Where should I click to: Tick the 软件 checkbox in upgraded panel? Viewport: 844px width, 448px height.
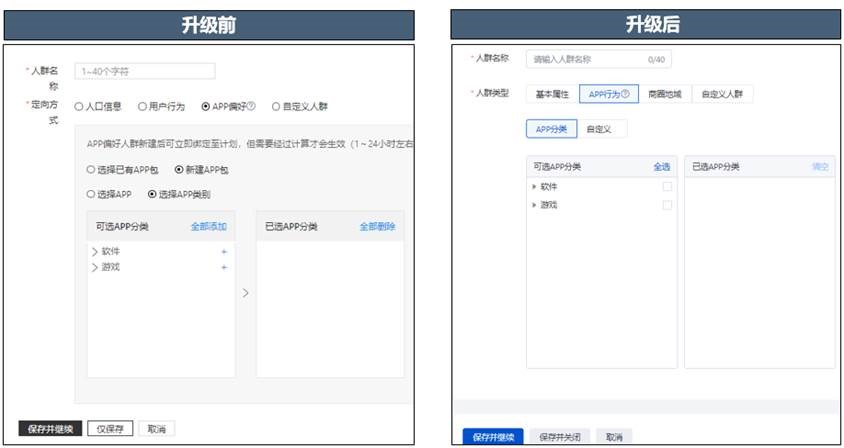[x=667, y=187]
